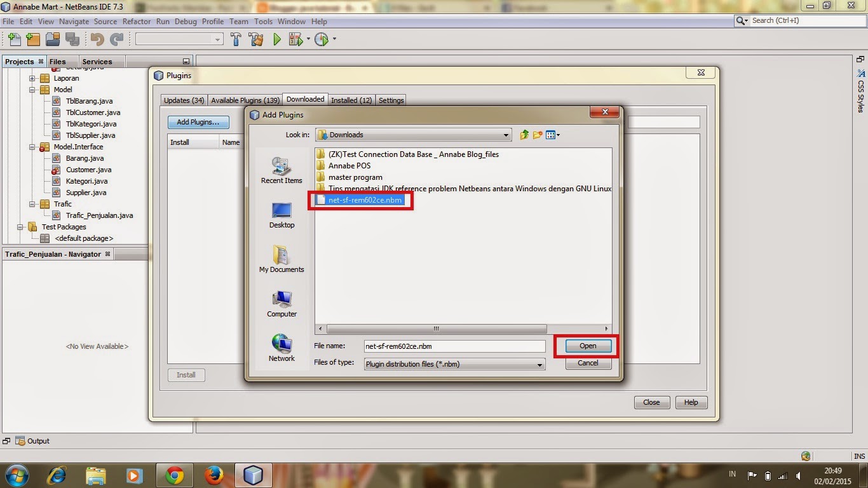Switch to the Files tab
Image resolution: width=868 pixels, height=488 pixels.
click(57, 62)
